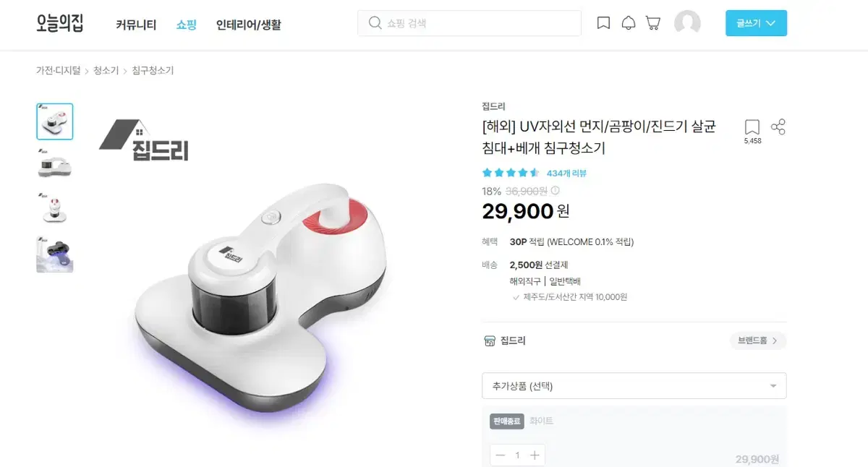The image size is (868, 467).
Task: Expand the 글쓰기 dropdown button
Action: coord(756,23)
